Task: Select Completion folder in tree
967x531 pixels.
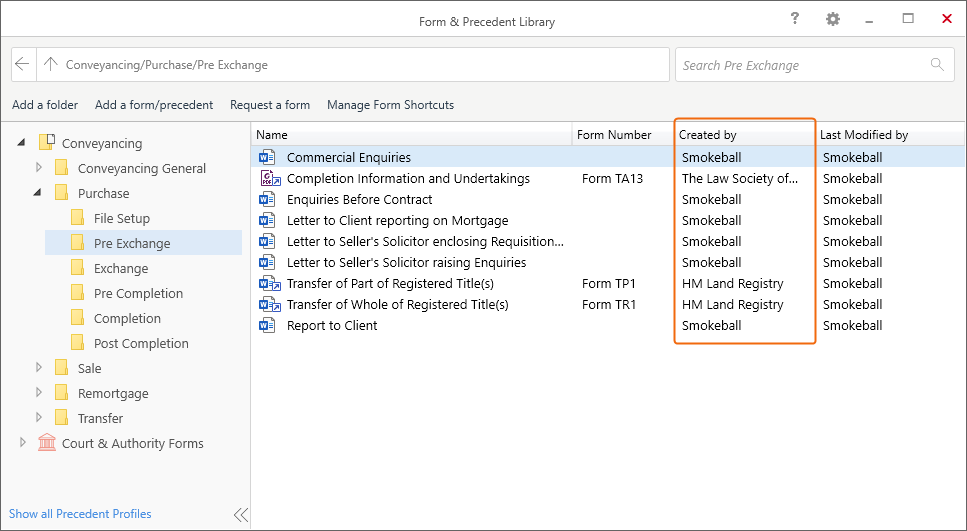Action: pyautogui.click(x=127, y=318)
